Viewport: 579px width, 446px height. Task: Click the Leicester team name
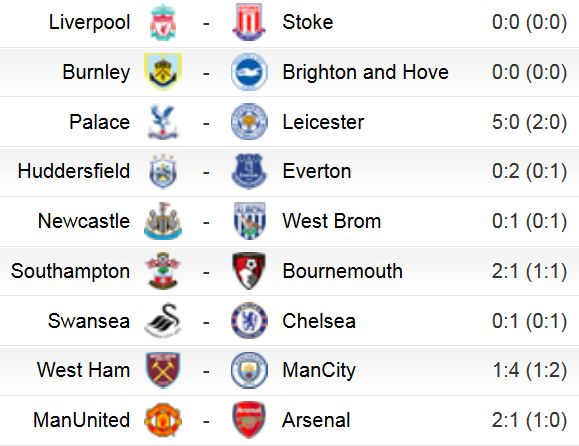tap(323, 122)
